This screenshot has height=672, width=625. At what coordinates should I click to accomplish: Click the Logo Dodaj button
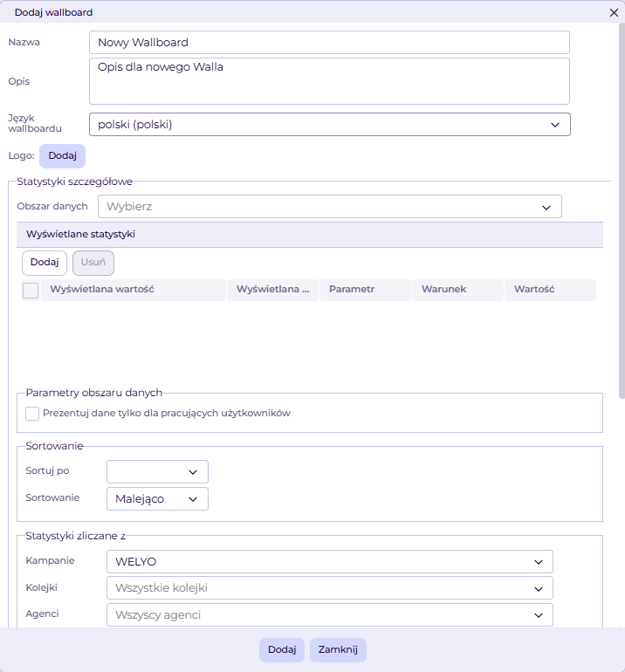[x=62, y=156]
